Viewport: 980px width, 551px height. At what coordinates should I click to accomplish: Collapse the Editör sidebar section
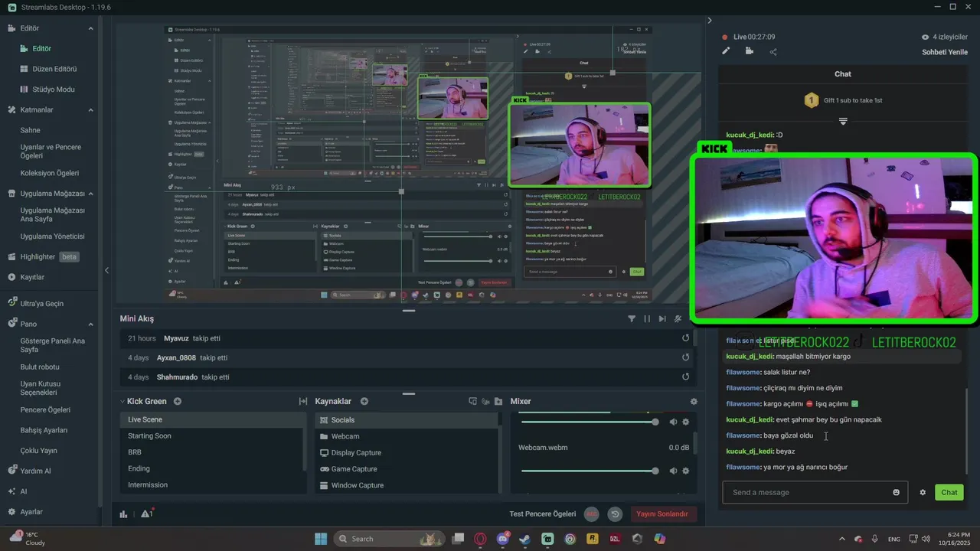90,28
